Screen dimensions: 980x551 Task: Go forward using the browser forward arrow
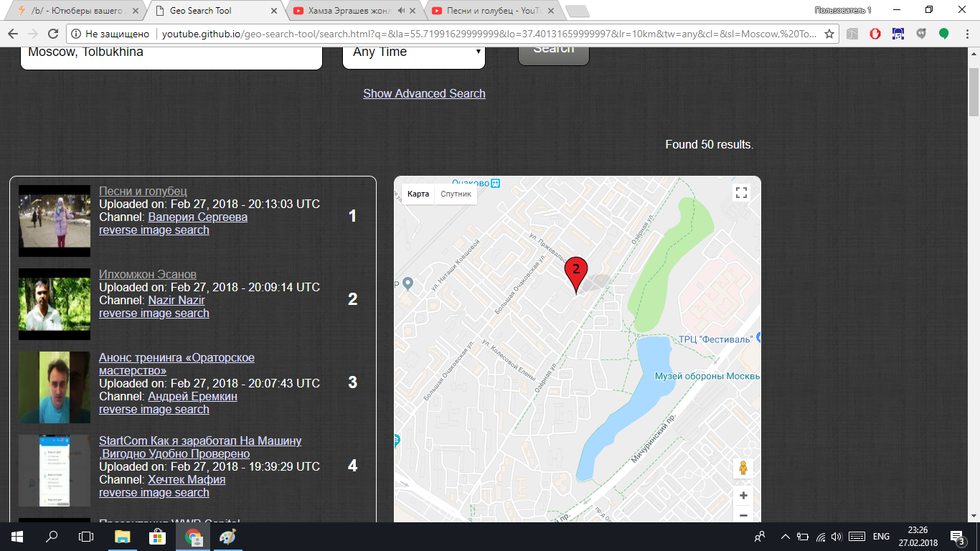click(32, 34)
